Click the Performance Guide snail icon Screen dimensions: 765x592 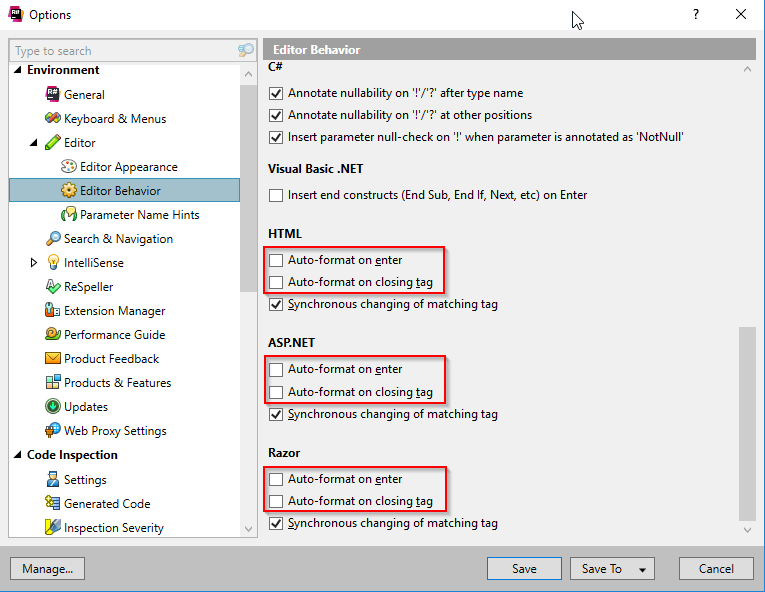53,334
